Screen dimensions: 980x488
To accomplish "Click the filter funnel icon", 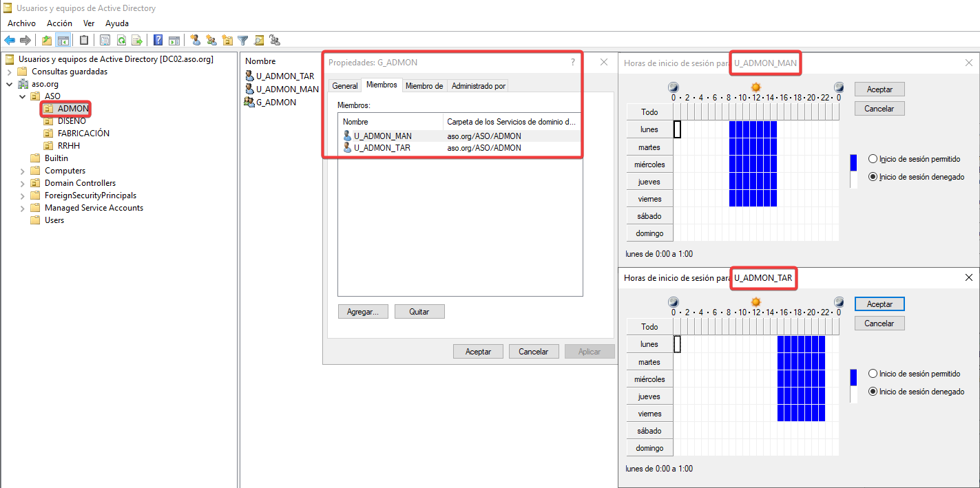I will pyautogui.click(x=243, y=41).
